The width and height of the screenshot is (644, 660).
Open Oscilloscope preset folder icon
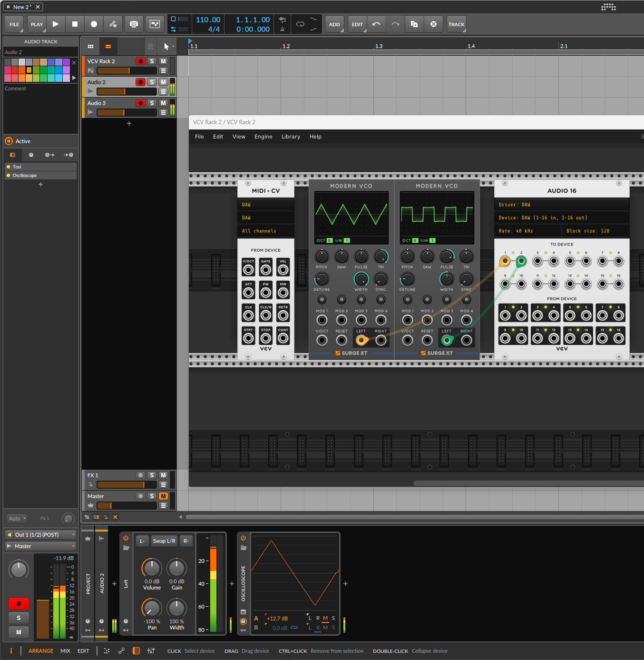(x=243, y=548)
